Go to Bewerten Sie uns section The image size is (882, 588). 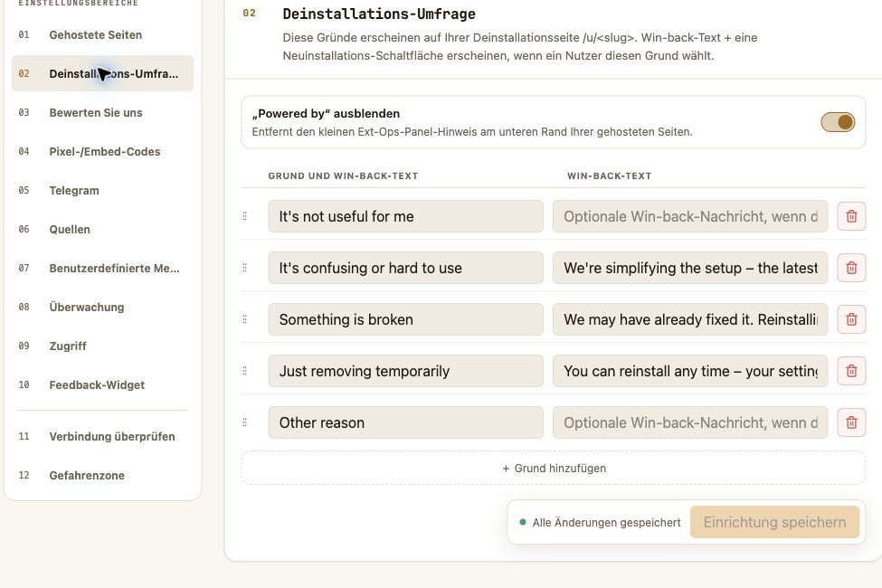tap(102, 112)
